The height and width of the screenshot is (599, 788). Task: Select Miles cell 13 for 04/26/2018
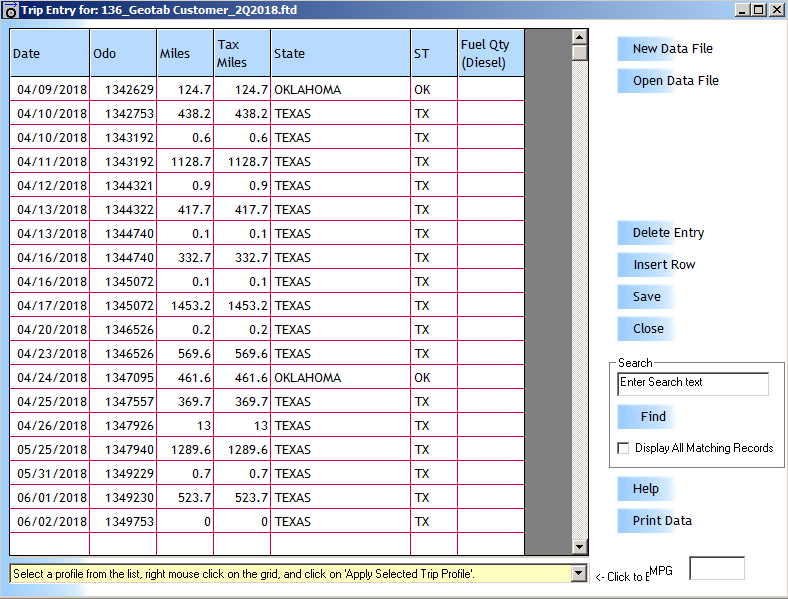pyautogui.click(x=185, y=426)
